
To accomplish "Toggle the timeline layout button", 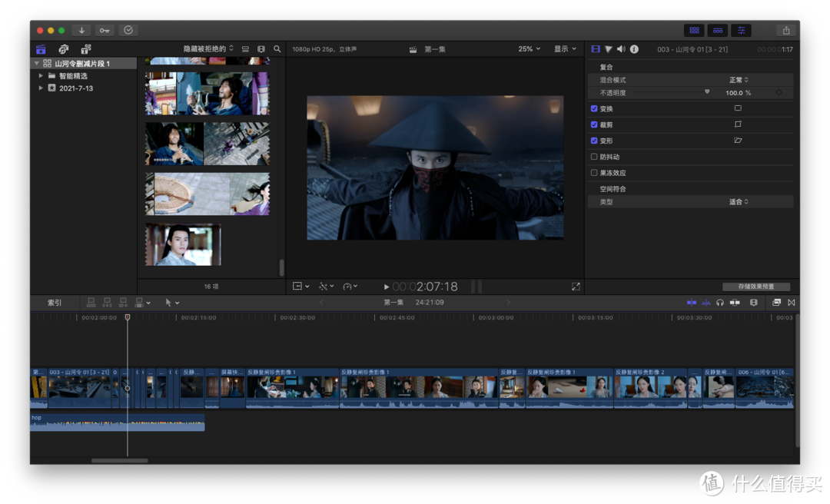I will pos(718,30).
